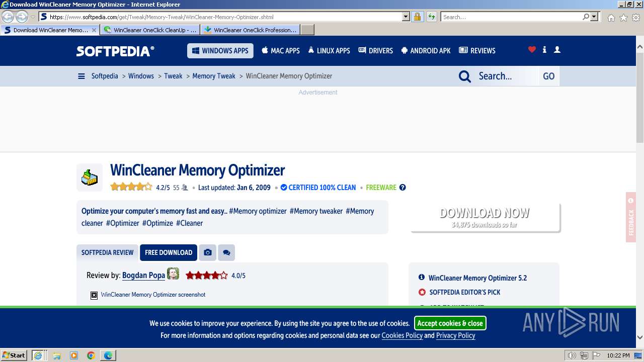Screen dimensions: 644x362
Task: Open the IE favorites star icon
Action: (623, 18)
